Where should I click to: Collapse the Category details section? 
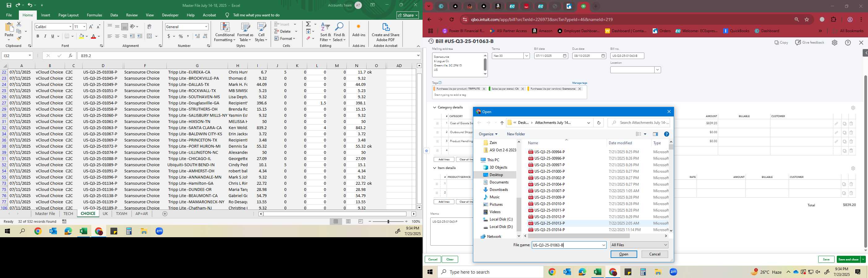435,107
